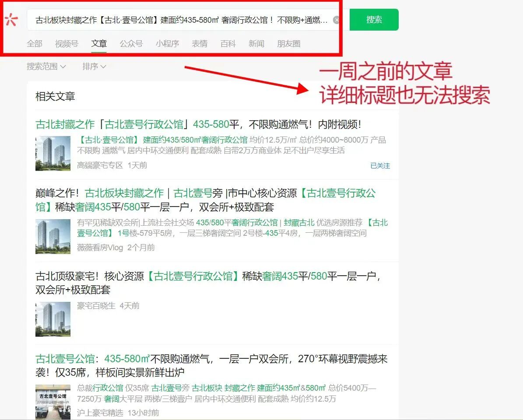Click the green 搜索 button
This screenshot has height=420, width=523.
[374, 20]
